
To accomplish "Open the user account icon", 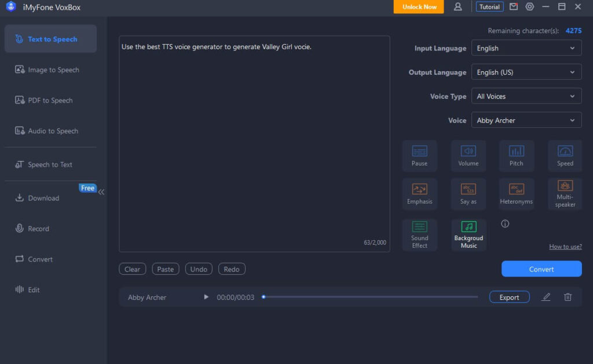I will pyautogui.click(x=457, y=7).
